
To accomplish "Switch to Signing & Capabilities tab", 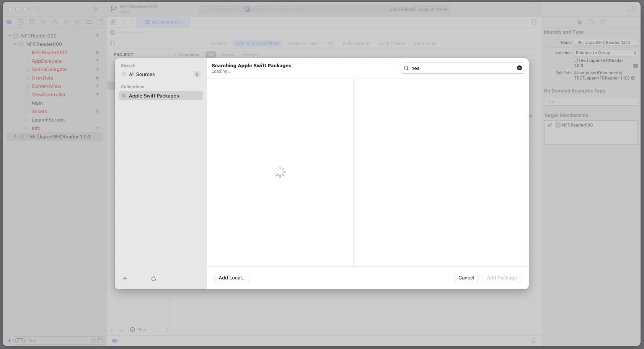I will [x=257, y=44].
